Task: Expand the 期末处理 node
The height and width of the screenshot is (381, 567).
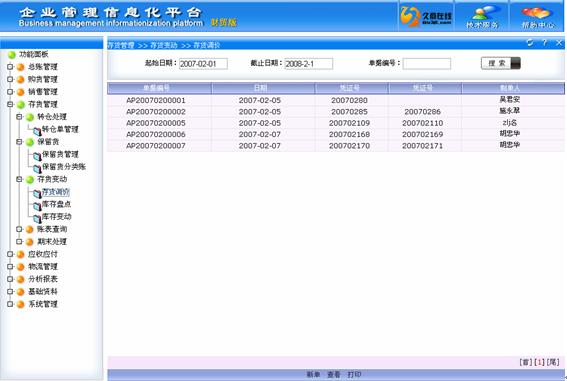Action: pyautogui.click(x=19, y=241)
